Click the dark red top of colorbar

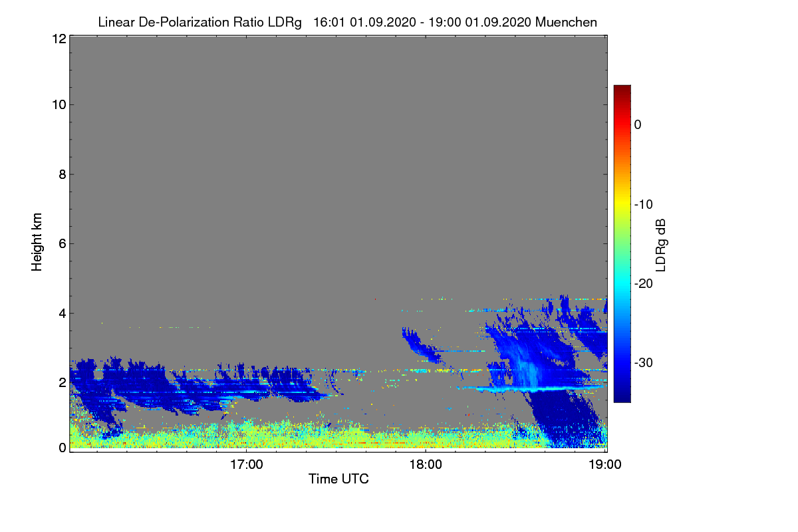coord(622,90)
